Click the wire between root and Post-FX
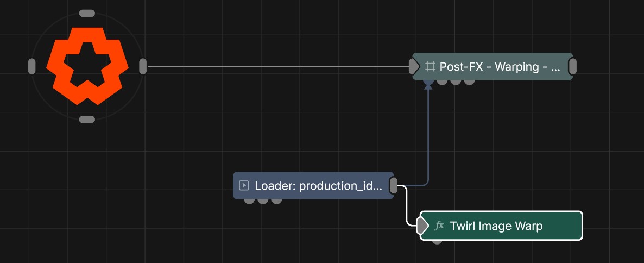 pyautogui.click(x=277, y=66)
